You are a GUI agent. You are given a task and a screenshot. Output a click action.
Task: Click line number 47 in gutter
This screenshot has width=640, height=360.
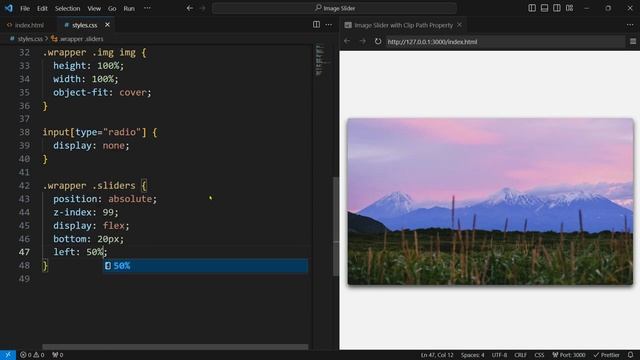(24, 252)
